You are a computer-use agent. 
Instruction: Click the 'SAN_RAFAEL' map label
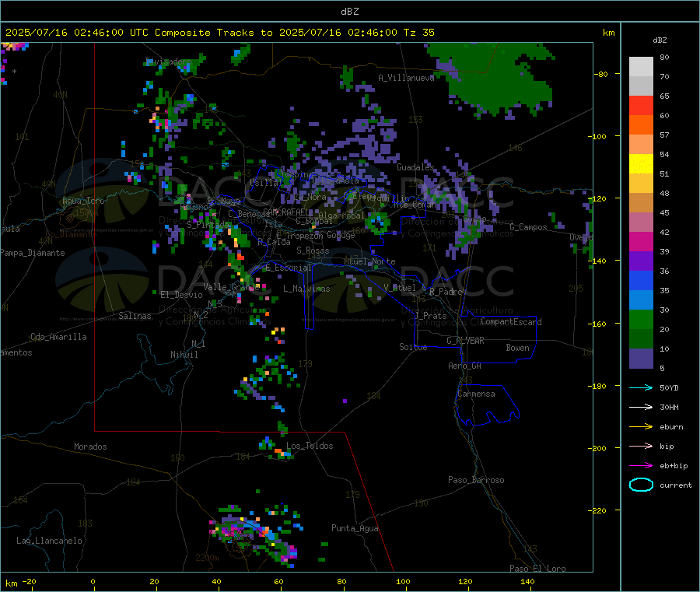pos(285,212)
